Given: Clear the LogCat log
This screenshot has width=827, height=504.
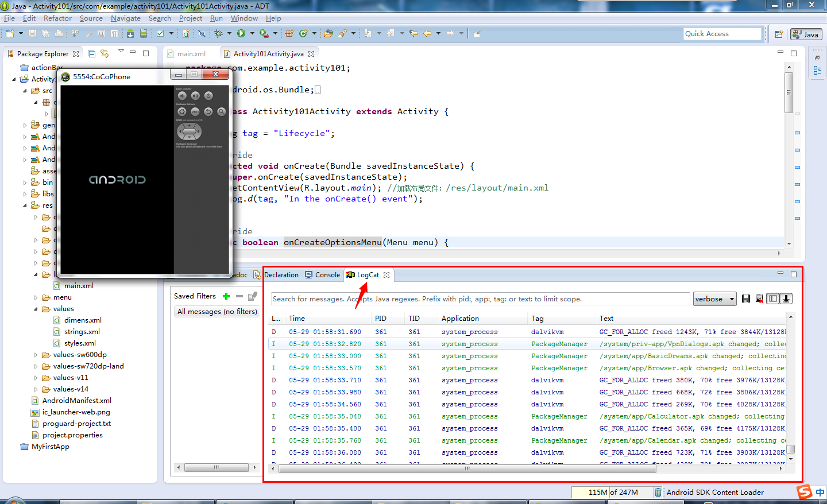Looking at the screenshot, I should point(759,298).
